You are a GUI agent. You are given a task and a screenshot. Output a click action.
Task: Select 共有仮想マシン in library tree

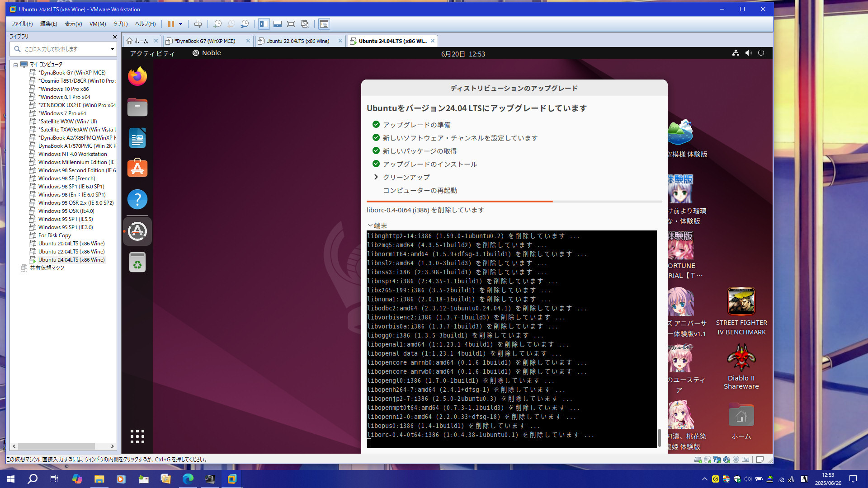tap(47, 268)
